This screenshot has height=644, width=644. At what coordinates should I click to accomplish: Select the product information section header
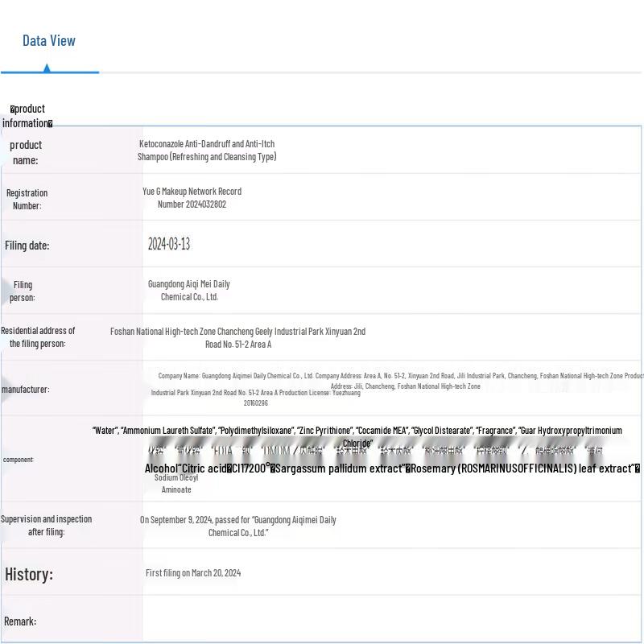(x=27, y=116)
